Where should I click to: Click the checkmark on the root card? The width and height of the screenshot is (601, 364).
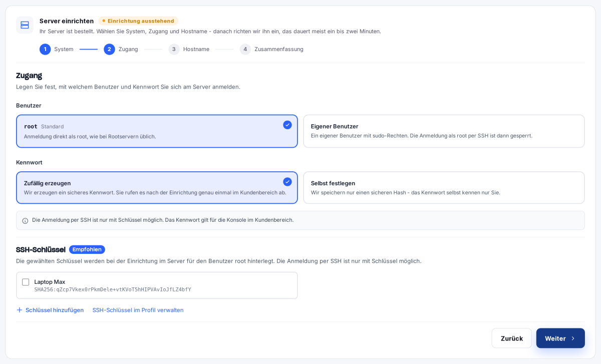[287, 125]
